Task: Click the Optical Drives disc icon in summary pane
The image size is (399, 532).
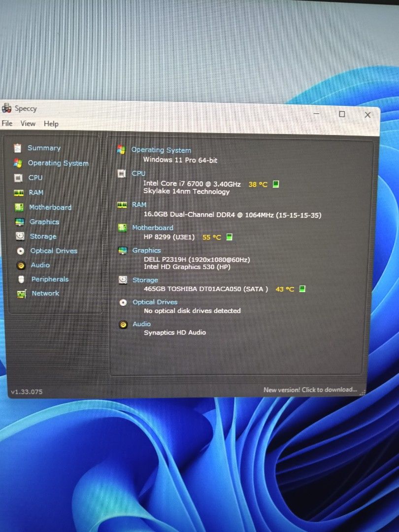Action: point(123,302)
